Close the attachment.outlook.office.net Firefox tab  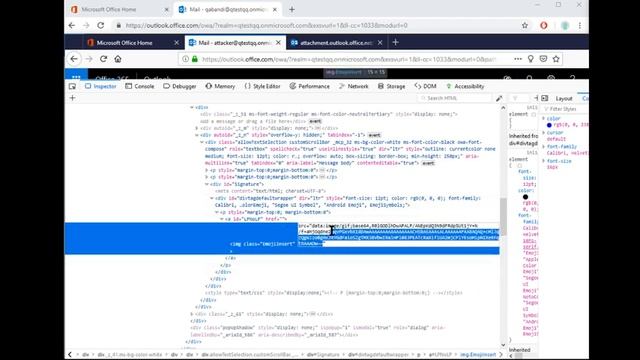[380, 42]
